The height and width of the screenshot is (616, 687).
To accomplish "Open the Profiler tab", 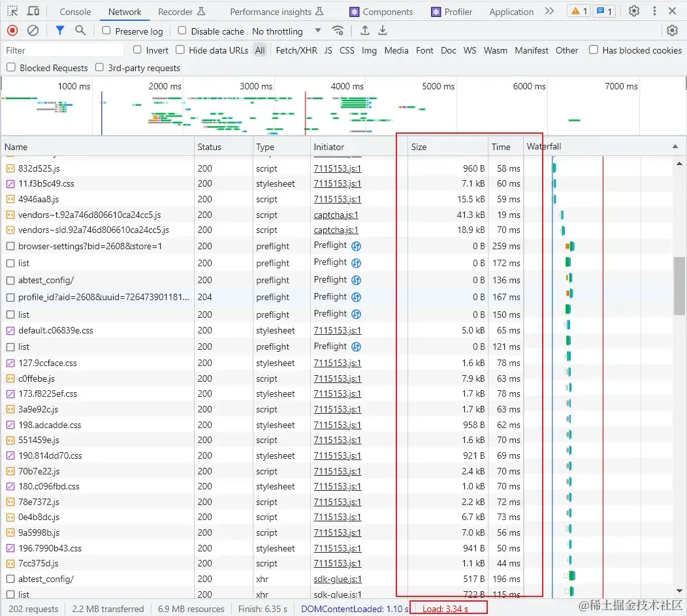I will 452,12.
